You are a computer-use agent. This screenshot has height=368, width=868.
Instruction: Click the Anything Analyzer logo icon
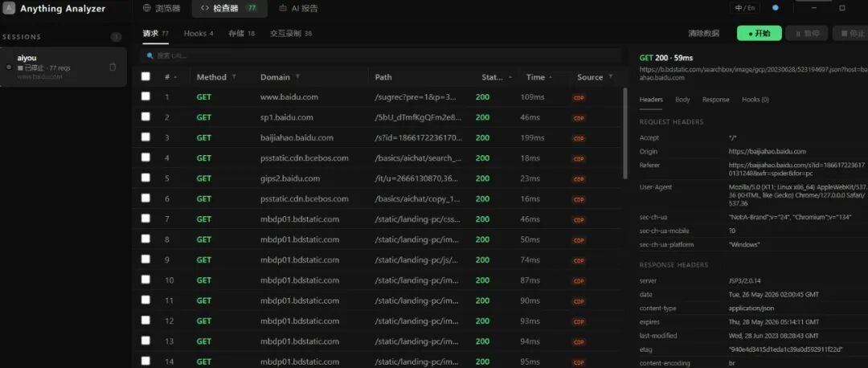click(x=10, y=9)
